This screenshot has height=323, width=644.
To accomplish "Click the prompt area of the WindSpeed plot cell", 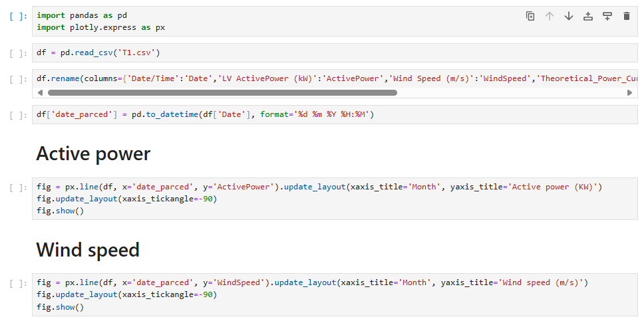I will click(19, 283).
